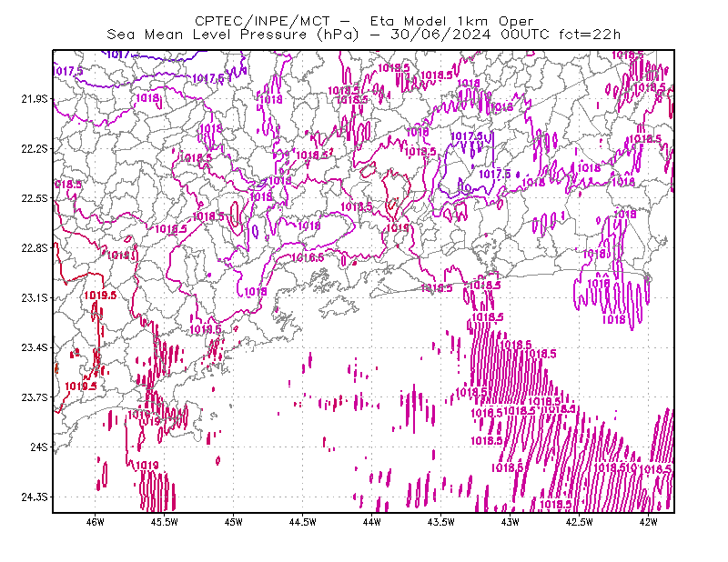Click the 45W longitude axis label

click(x=234, y=522)
